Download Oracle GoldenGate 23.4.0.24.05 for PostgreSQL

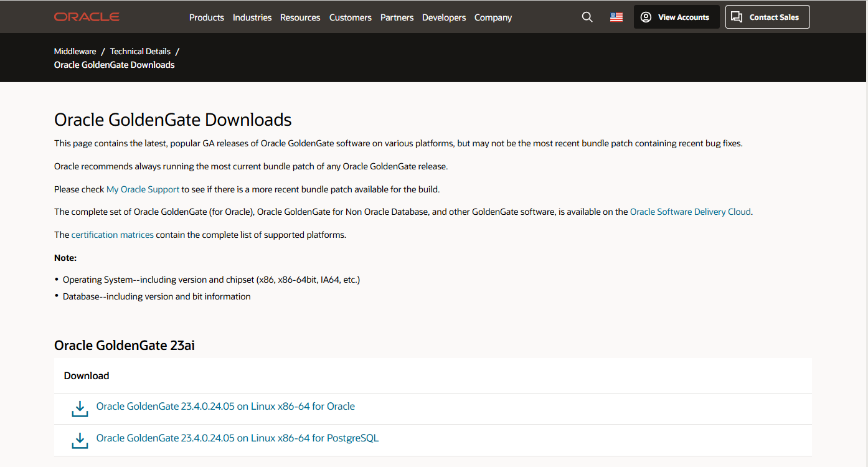[x=237, y=438]
